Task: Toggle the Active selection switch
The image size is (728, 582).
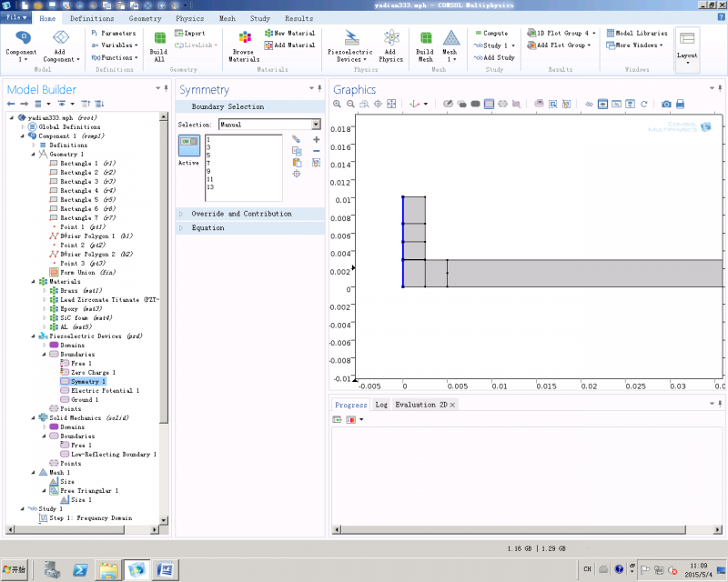Action: pyautogui.click(x=188, y=142)
